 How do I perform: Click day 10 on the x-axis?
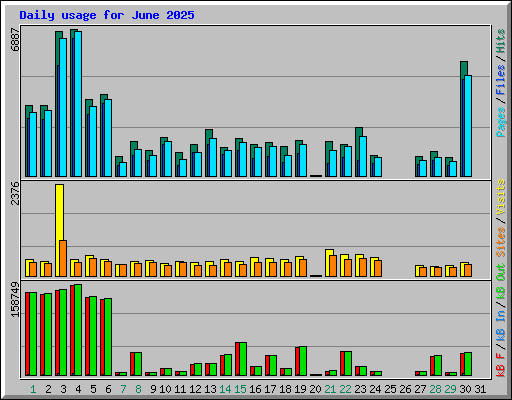[x=165, y=389]
